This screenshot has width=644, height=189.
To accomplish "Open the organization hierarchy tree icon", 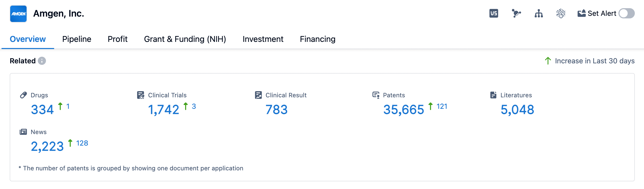I will click(x=539, y=13).
